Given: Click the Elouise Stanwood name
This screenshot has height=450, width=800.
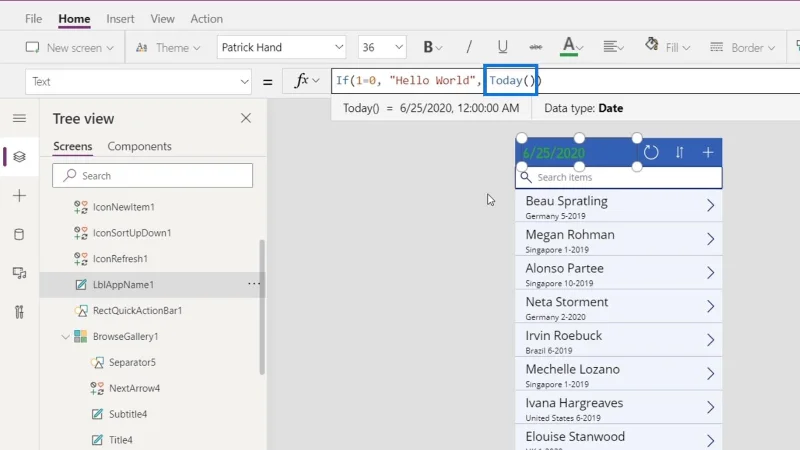Looking at the screenshot, I should (x=575, y=437).
